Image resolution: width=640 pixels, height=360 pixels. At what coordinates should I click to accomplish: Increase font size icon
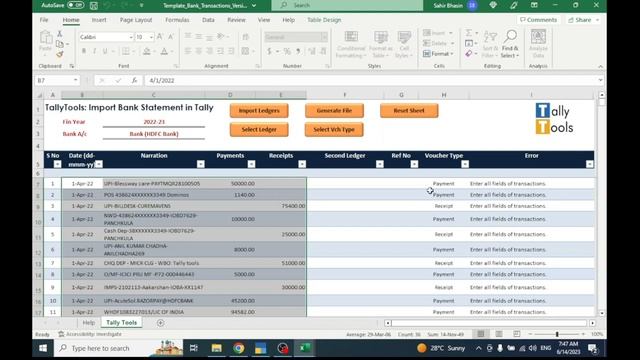pyautogui.click(x=160, y=37)
